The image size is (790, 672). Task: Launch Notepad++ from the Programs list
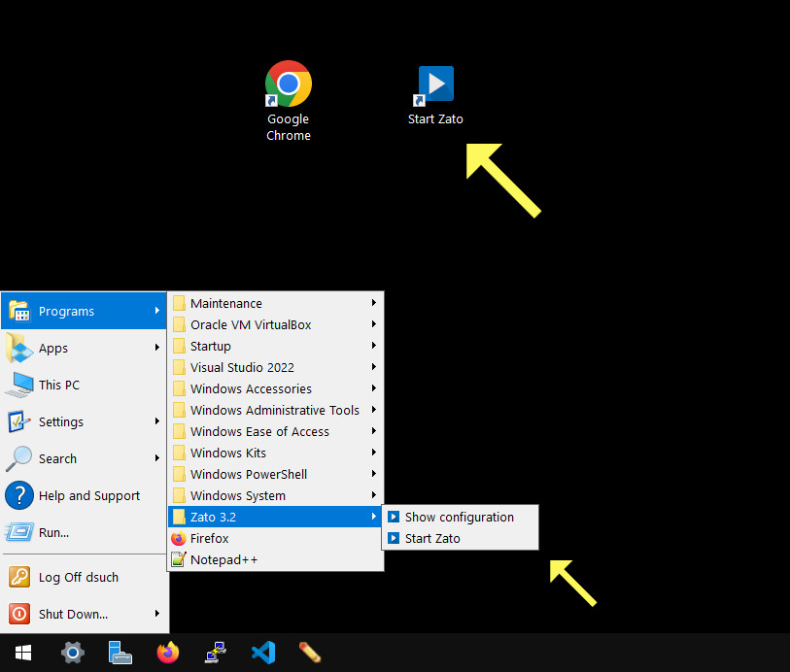275,559
